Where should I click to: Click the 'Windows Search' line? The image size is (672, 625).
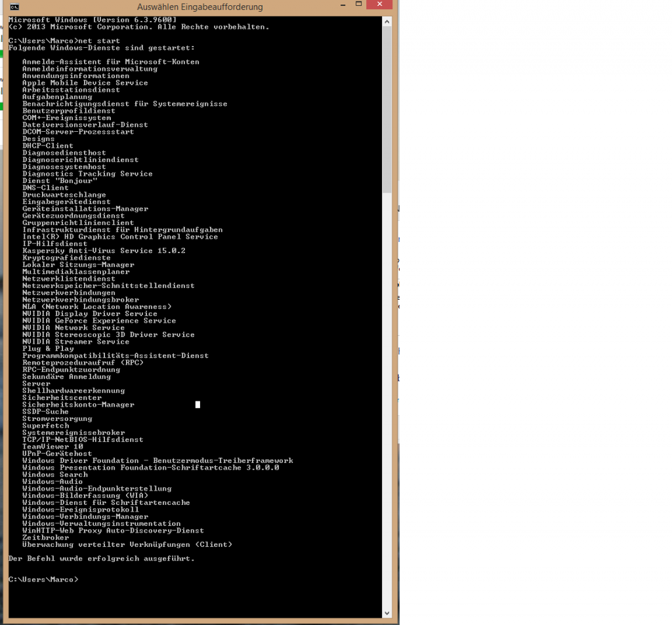point(55,475)
